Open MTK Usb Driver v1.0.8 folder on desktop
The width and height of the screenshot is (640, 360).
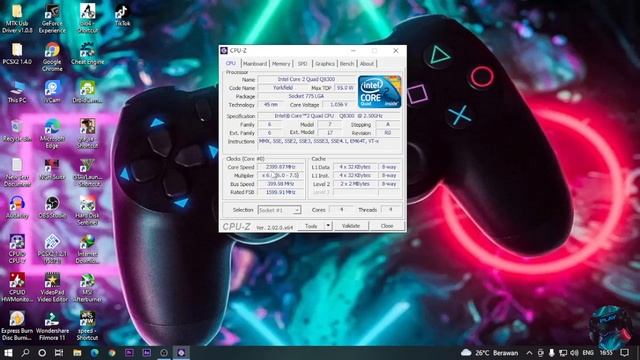point(17,18)
